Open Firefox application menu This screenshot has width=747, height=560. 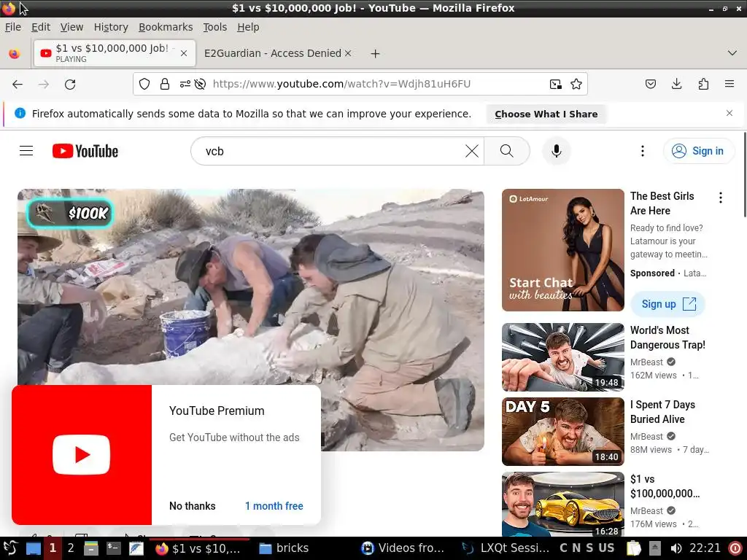[729, 85]
